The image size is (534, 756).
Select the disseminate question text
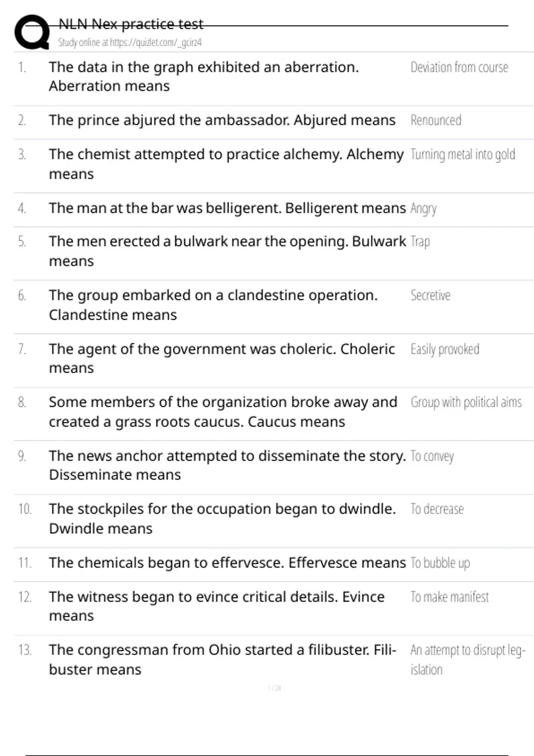tap(227, 465)
